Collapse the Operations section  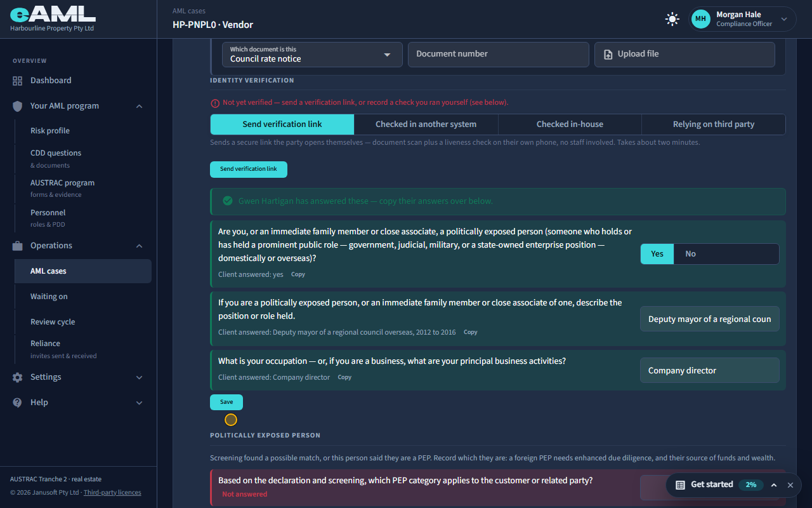(140, 246)
